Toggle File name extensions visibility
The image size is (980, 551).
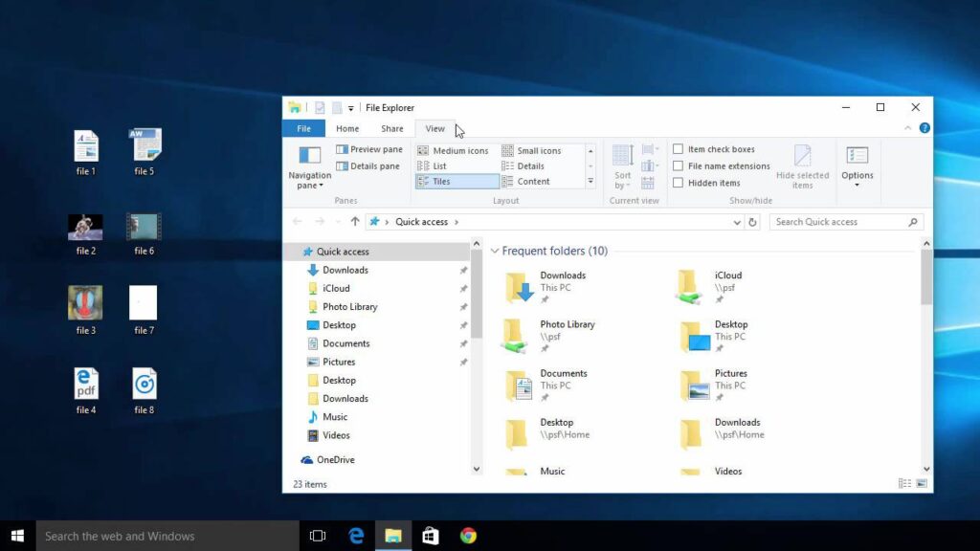pos(679,165)
